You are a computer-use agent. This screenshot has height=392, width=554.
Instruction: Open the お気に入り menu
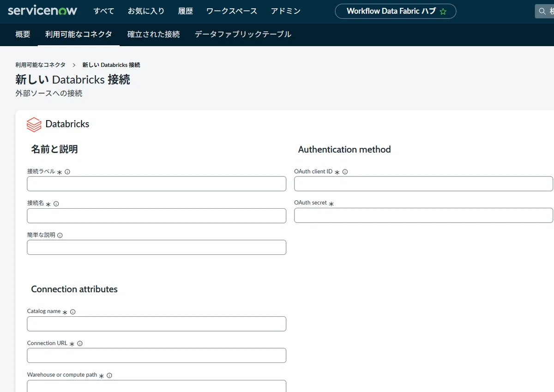click(x=146, y=11)
